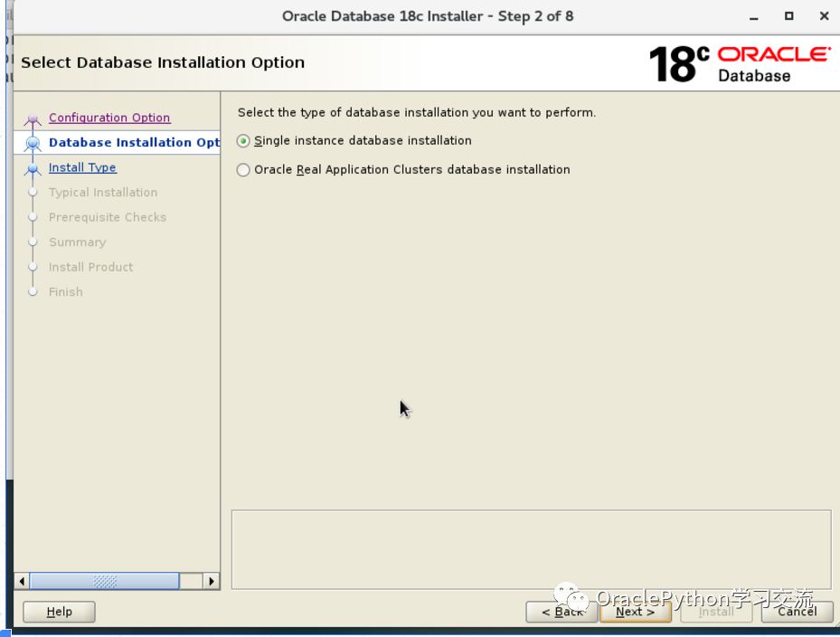840x637 pixels.
Task: Proceed with the Next button
Action: point(636,612)
